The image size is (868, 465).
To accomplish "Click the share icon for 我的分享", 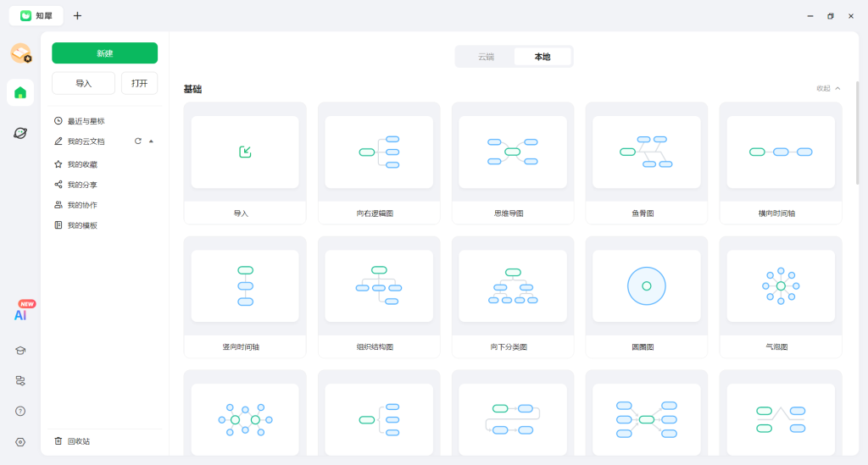I will pos(58,185).
